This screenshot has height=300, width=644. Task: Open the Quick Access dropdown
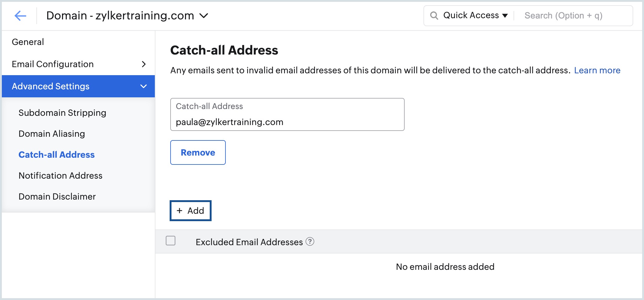click(x=474, y=15)
